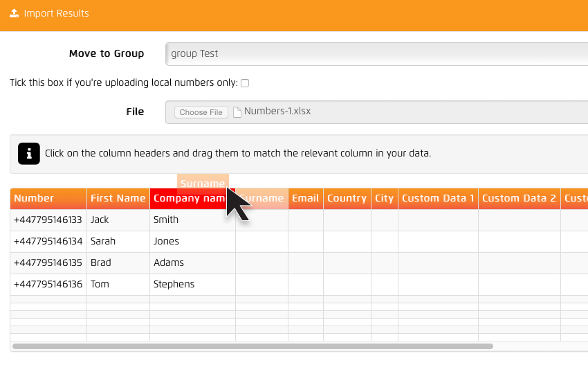Screen dimensions: 588x365
Task: Tick the local numbers only checkbox
Action: click(245, 83)
